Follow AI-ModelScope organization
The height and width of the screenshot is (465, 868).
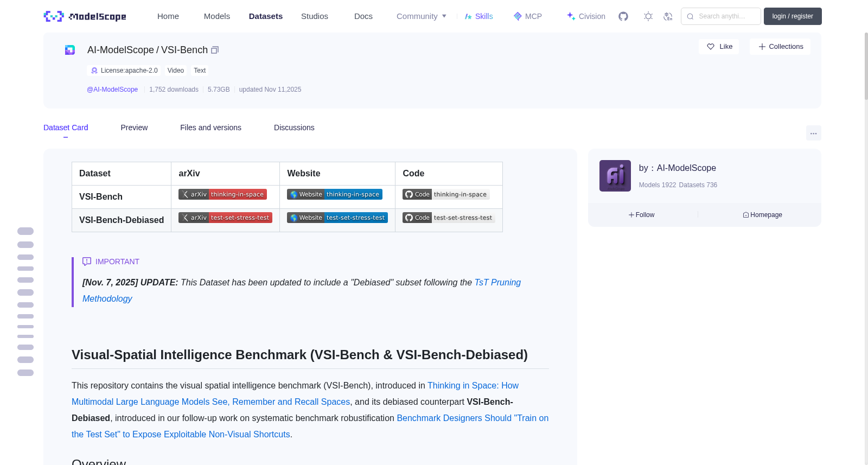point(642,215)
